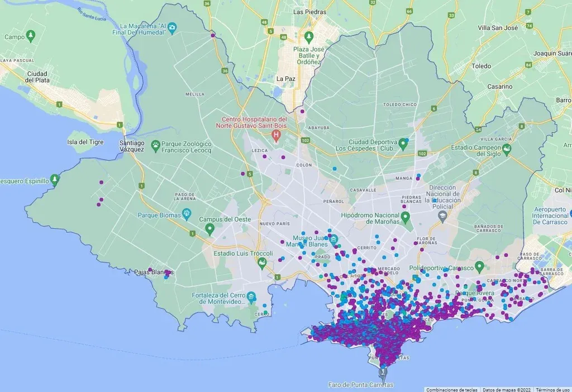Click the Fortaleza del Cerro museum icon

point(252,297)
